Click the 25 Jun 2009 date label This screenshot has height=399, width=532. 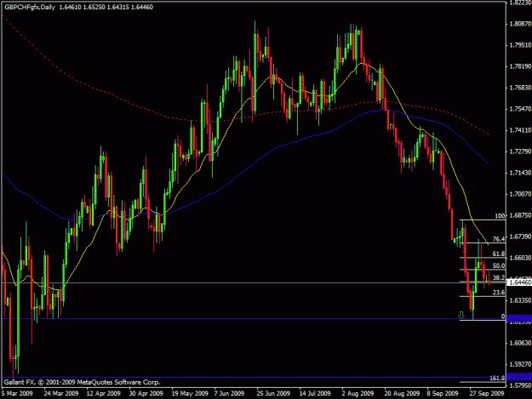click(x=273, y=393)
